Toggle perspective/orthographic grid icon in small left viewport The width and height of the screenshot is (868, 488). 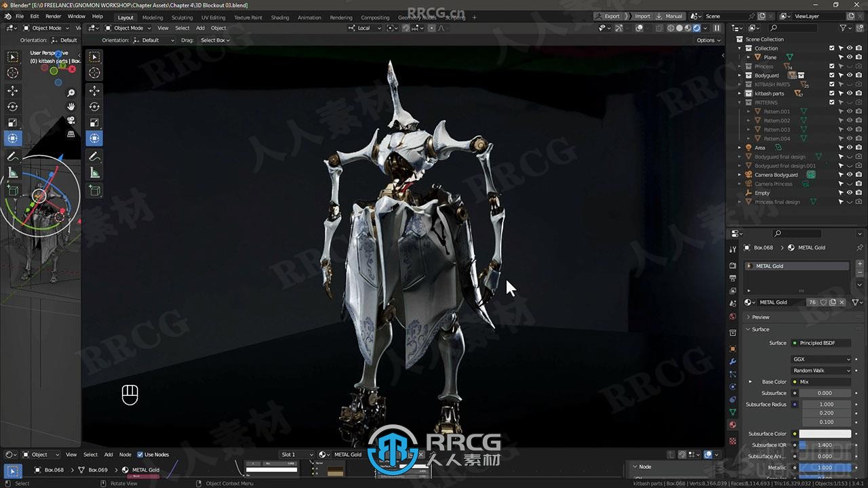[71, 134]
